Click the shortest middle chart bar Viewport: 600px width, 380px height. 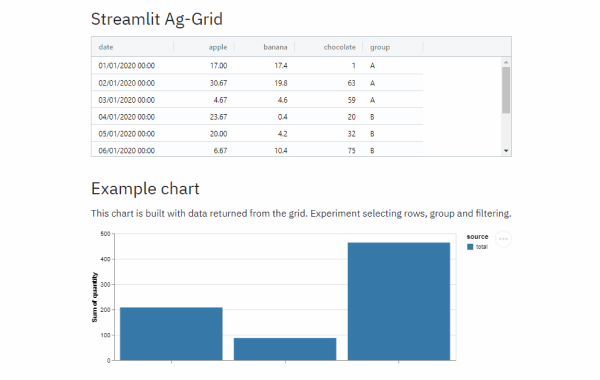pos(285,349)
